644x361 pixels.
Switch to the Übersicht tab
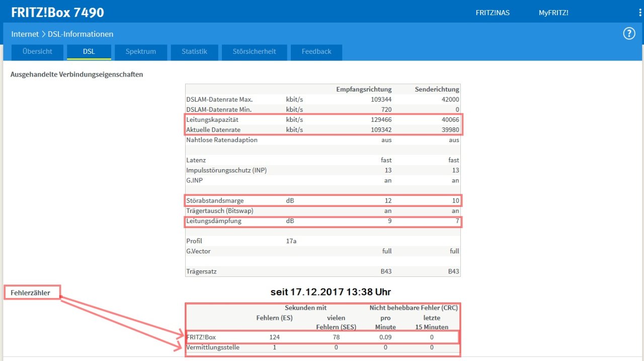point(37,51)
